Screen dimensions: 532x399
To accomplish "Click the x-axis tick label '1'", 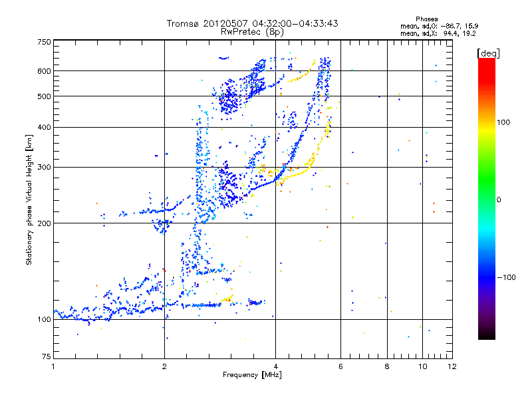I will (x=53, y=366).
